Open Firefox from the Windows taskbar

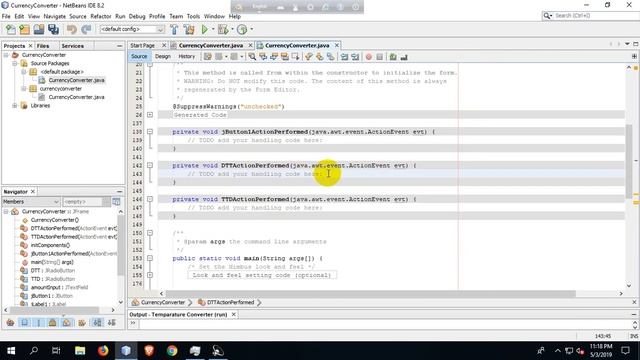103,351
